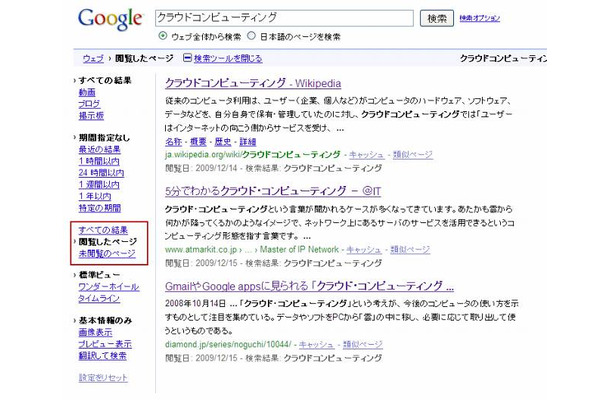Click 設定をリセット link
Viewport: 610px width, 400px height.
pyautogui.click(x=103, y=378)
